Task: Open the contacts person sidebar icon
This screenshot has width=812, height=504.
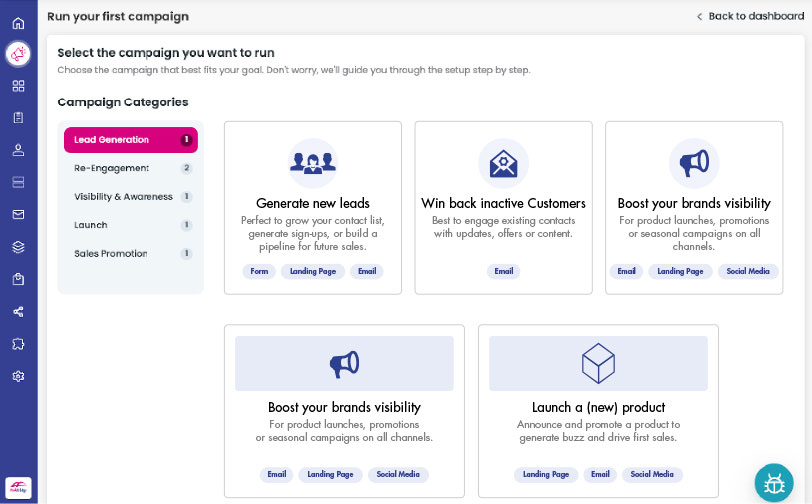Action: pos(18,150)
